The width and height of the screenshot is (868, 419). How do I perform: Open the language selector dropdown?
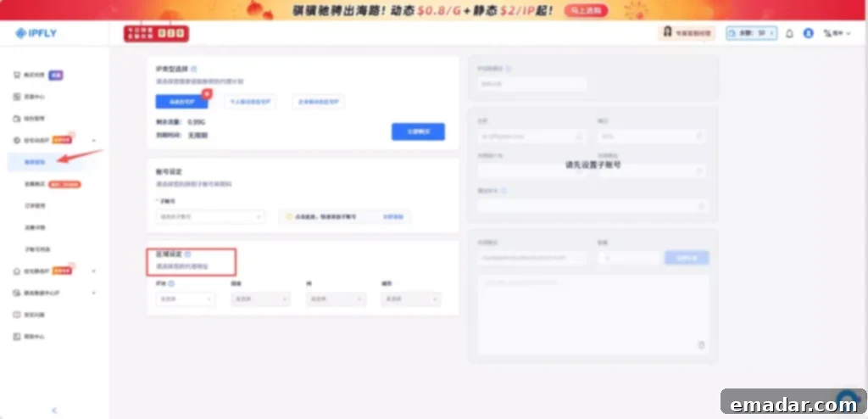[x=837, y=33]
